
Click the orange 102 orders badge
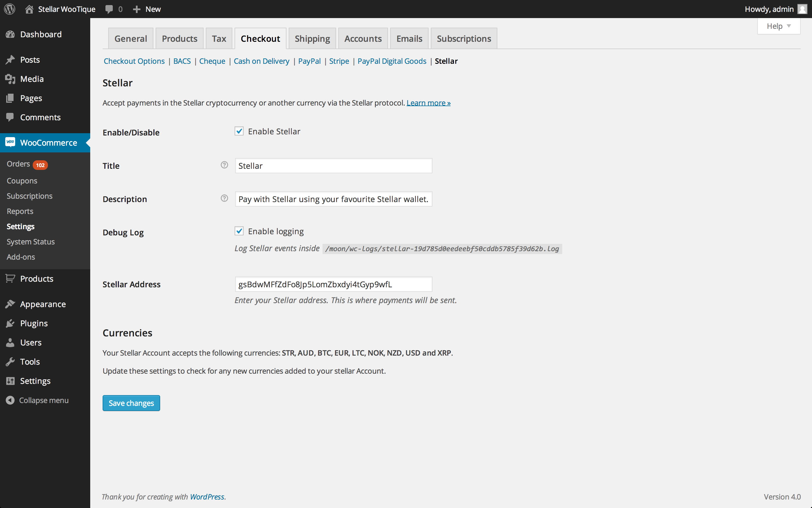[40, 165]
